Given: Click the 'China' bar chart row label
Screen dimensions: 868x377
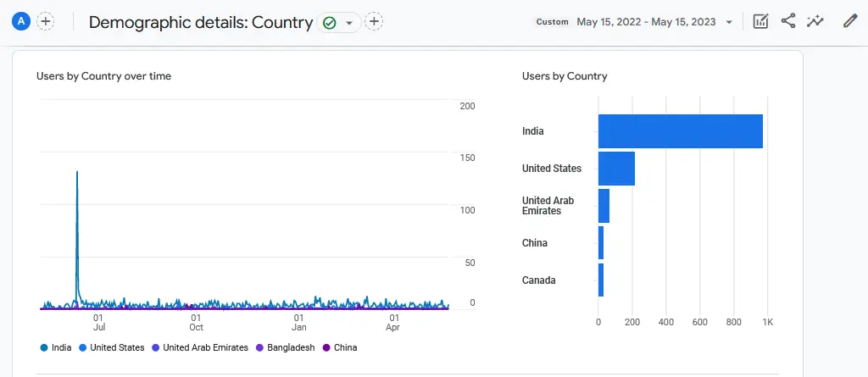Looking at the screenshot, I should pos(535,243).
